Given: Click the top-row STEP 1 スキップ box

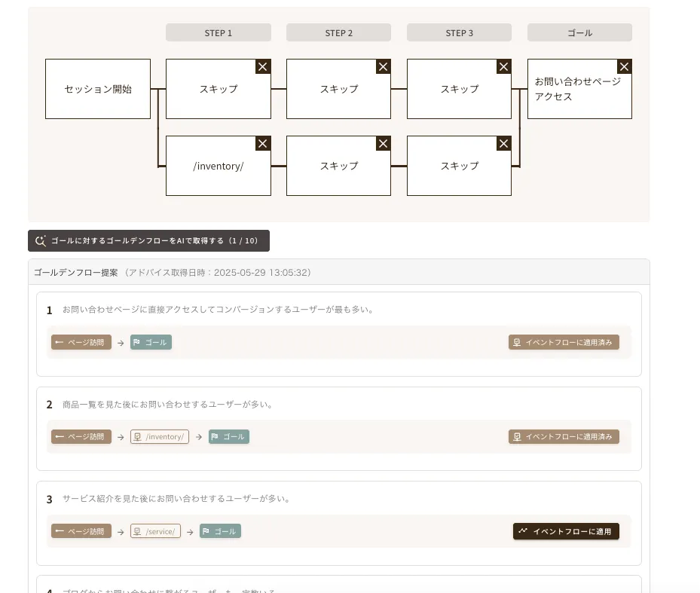Looking at the screenshot, I should point(219,89).
